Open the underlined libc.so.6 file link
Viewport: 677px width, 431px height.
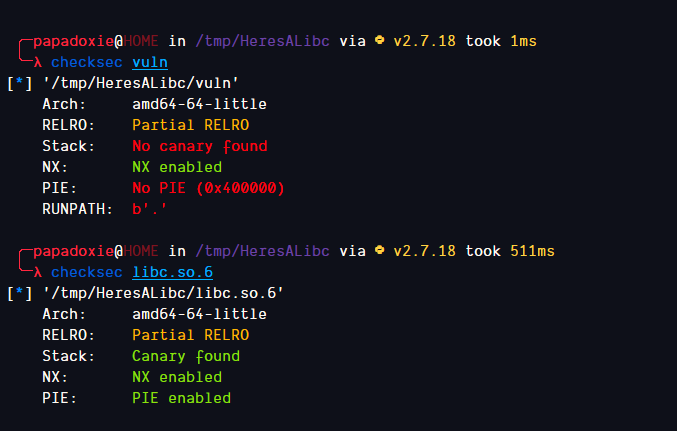point(172,273)
